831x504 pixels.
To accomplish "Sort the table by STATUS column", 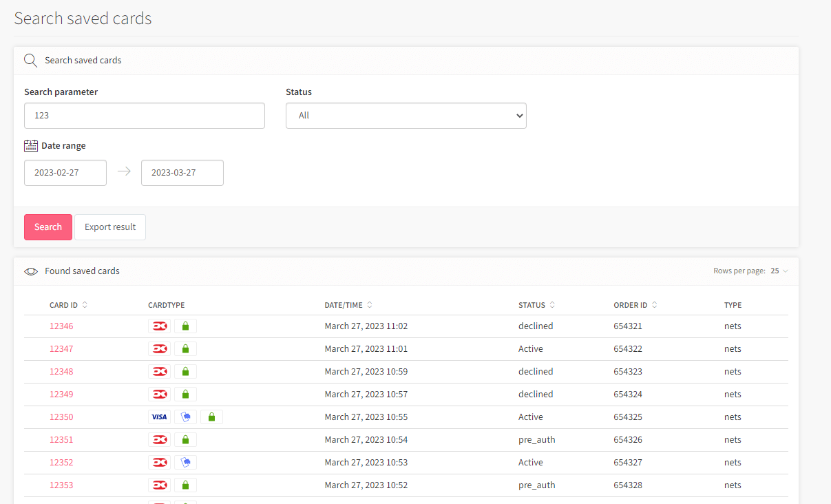I will (x=554, y=304).
